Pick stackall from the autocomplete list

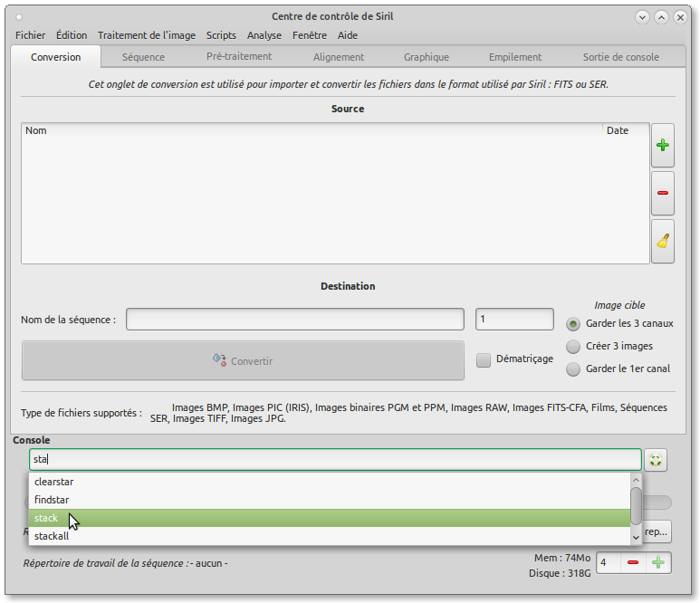point(52,536)
